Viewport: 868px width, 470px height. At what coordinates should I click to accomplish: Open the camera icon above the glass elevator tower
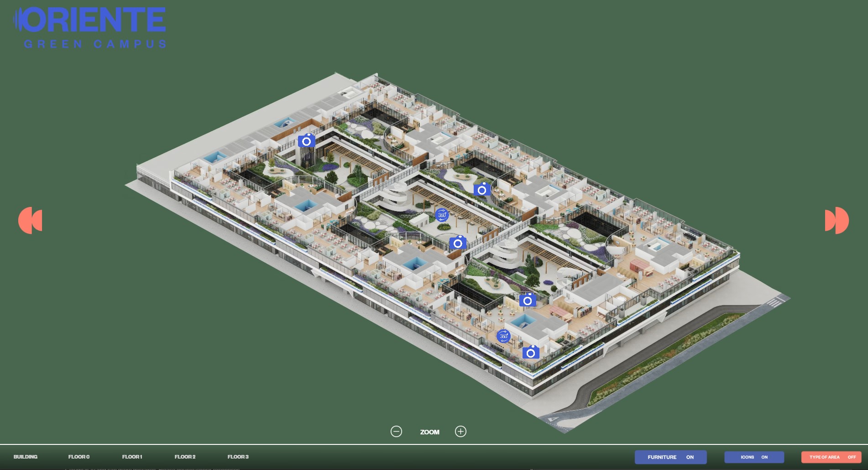(307, 141)
